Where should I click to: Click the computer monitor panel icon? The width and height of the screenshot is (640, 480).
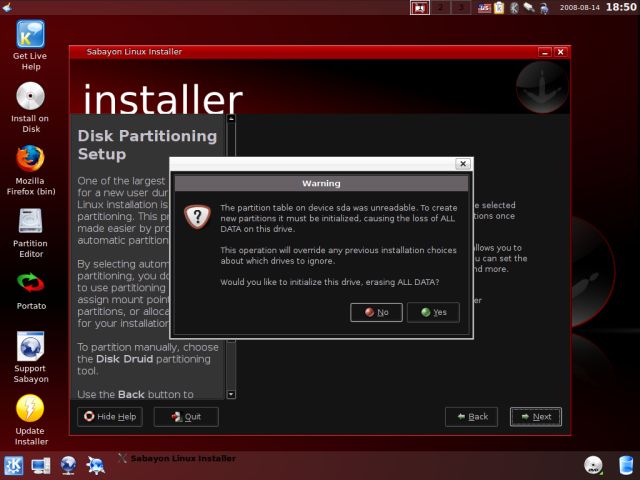pos(41,466)
